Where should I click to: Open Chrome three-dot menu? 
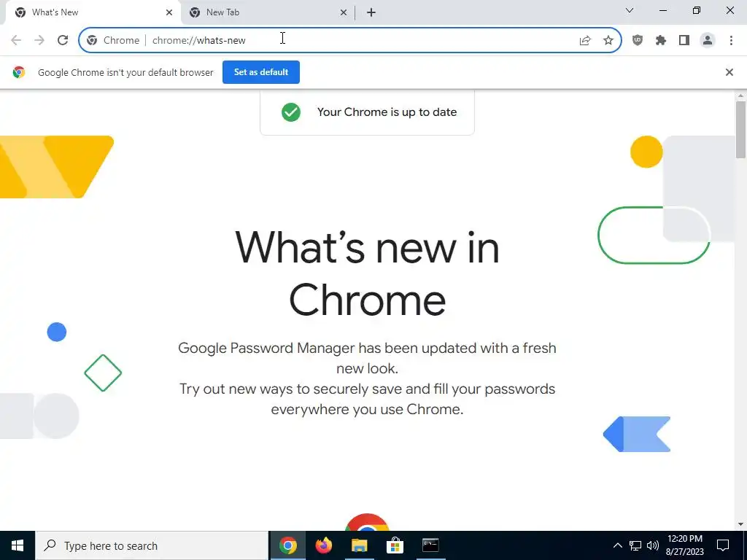[731, 41]
